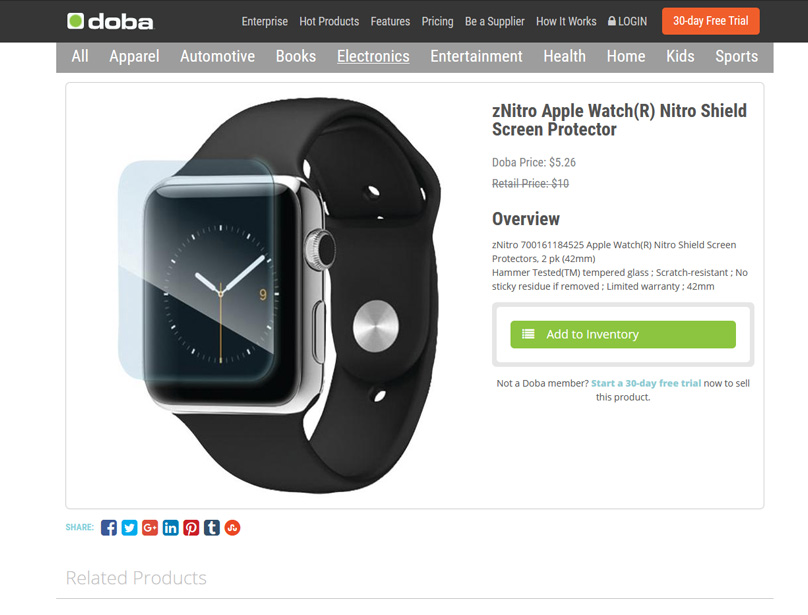
Task: Click Start a 30-day free trial link
Action: point(646,383)
